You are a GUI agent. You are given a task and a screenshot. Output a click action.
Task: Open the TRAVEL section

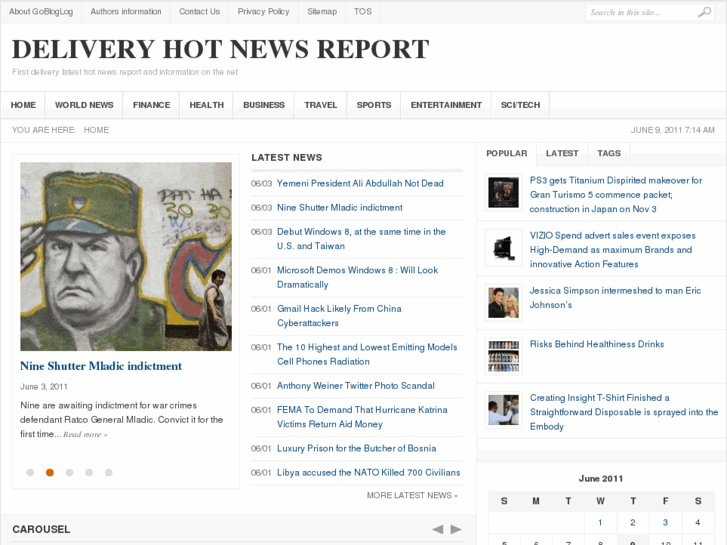click(x=320, y=105)
